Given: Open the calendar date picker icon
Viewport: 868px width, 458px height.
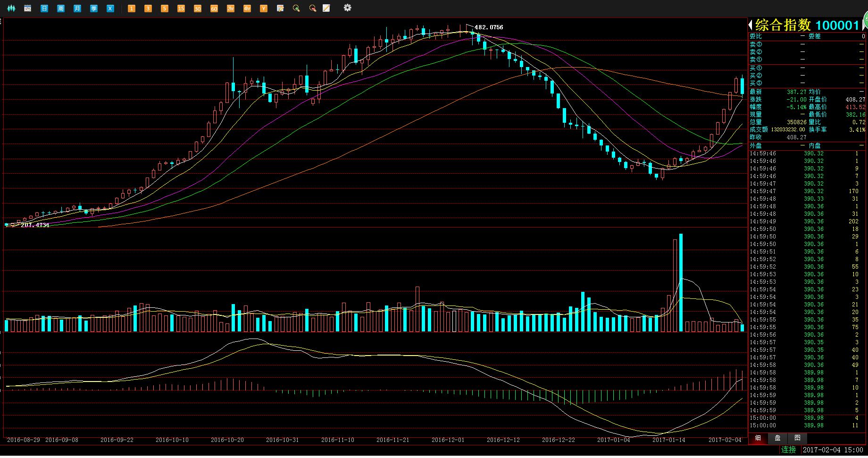Looking at the screenshot, I should [28, 8].
